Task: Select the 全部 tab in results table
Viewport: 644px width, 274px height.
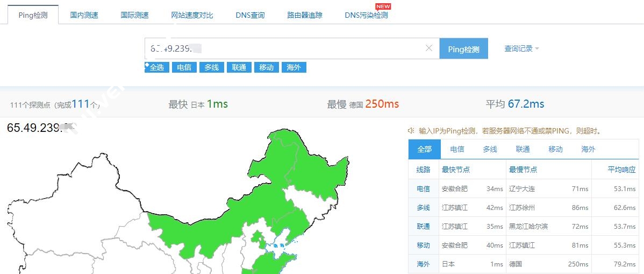Action: coord(425,149)
